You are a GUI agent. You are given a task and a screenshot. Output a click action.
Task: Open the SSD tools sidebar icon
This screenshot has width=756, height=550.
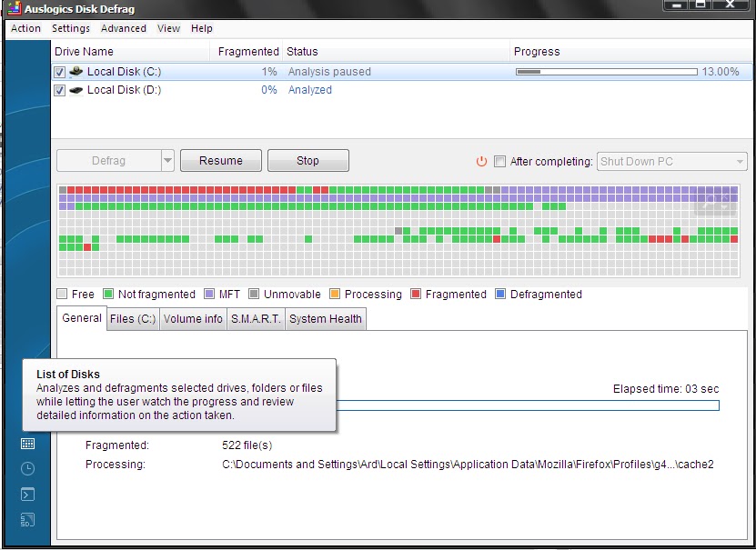[x=27, y=520]
